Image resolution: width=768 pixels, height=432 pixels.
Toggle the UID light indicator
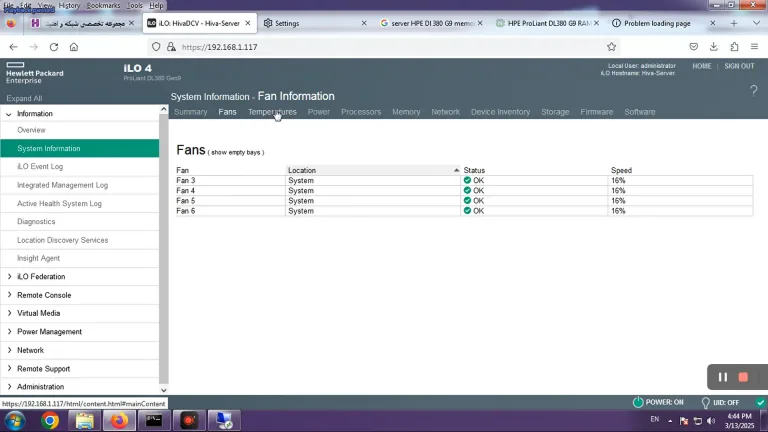tap(705, 403)
